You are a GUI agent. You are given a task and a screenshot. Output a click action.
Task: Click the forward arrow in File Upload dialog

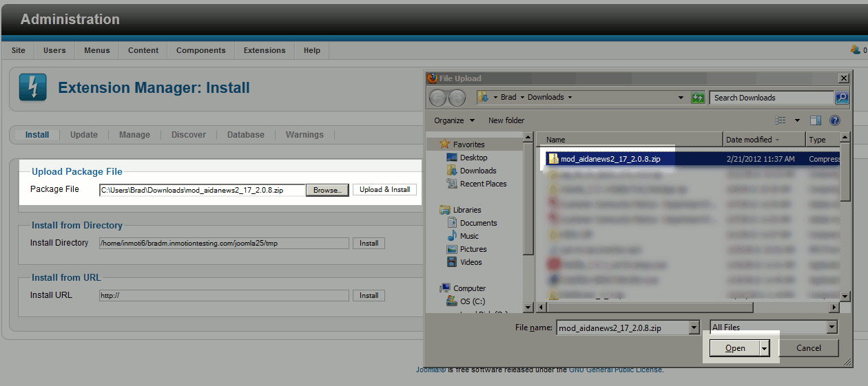[457, 98]
